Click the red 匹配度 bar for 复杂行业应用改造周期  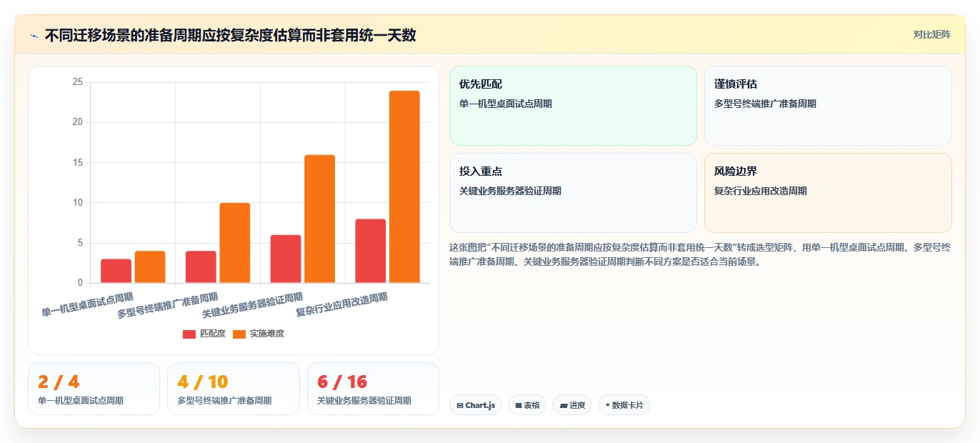point(371,251)
